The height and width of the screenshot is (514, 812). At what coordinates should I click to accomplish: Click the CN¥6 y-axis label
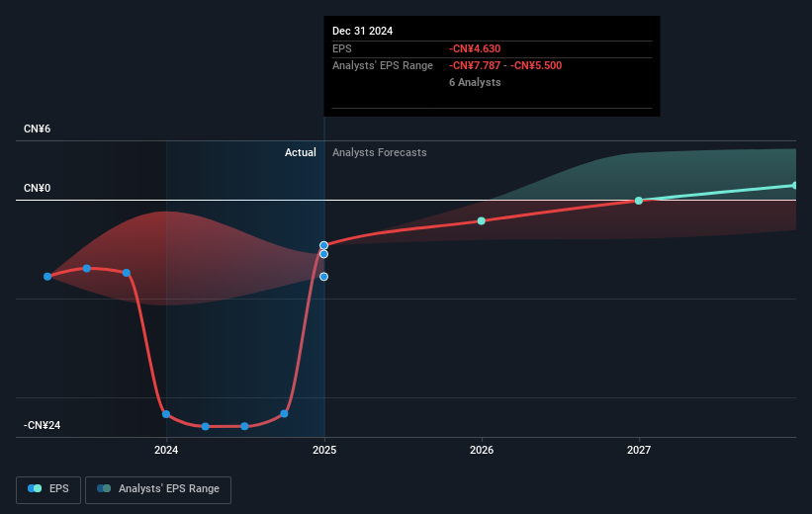(38, 128)
